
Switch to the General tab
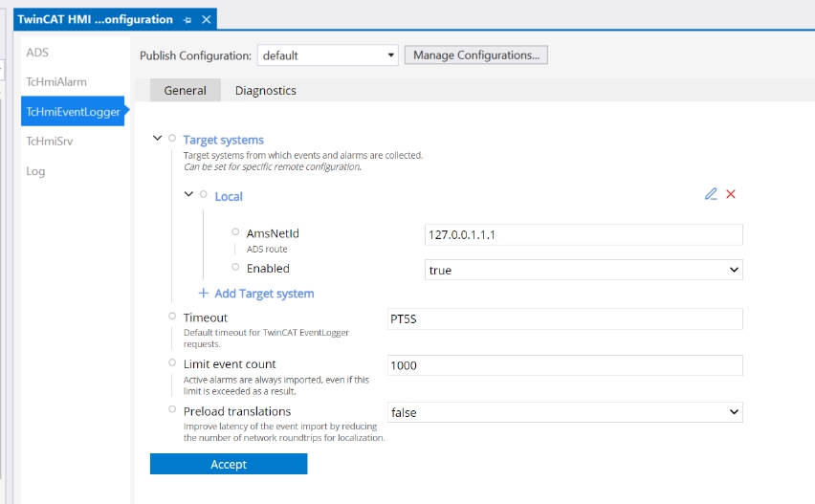(x=185, y=91)
